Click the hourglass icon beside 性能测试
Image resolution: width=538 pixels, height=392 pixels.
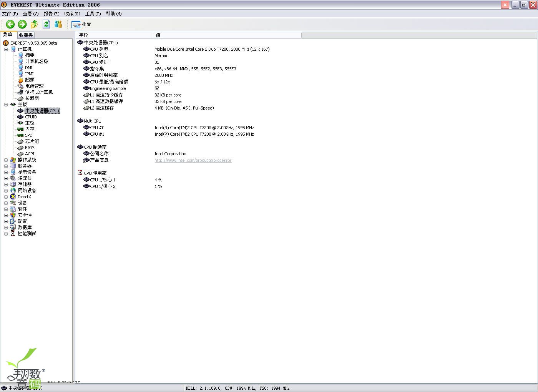tap(13, 234)
